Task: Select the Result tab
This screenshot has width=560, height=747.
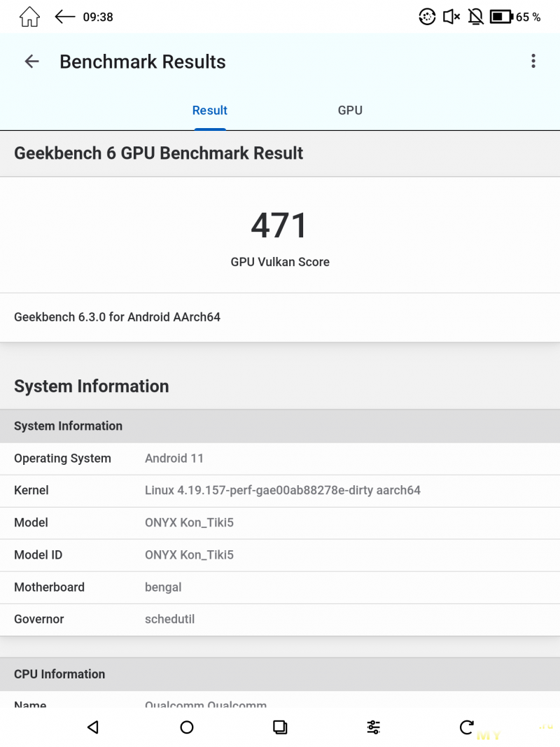Action: (209, 111)
